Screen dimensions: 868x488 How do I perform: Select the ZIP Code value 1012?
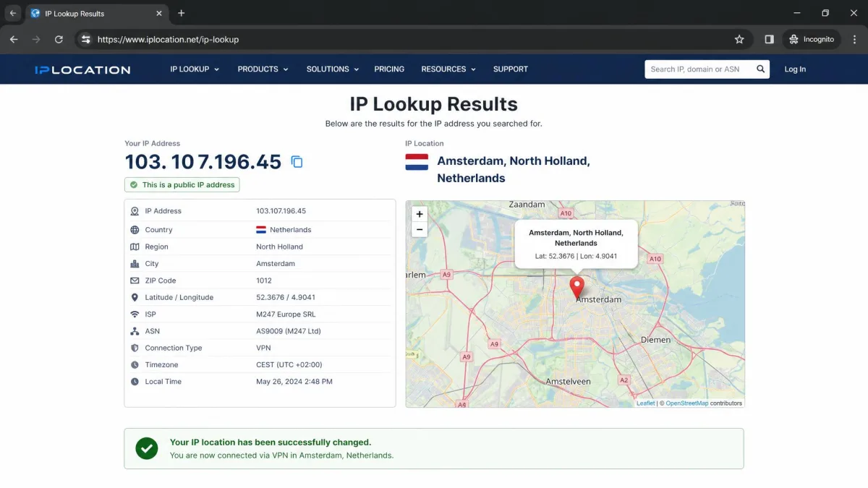pyautogui.click(x=264, y=281)
